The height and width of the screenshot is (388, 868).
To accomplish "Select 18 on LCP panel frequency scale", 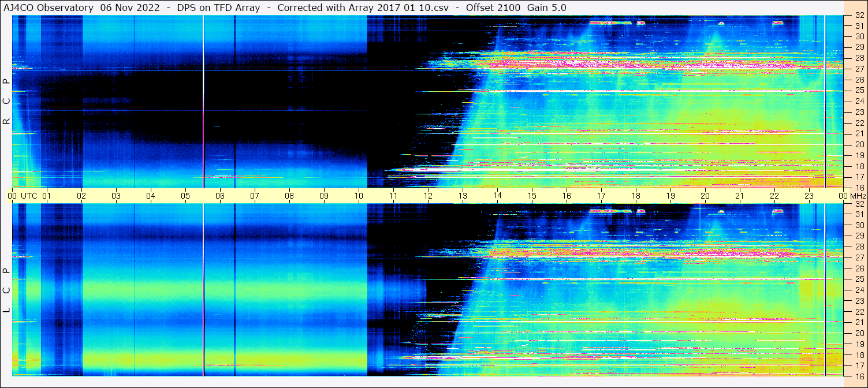I will [859, 355].
